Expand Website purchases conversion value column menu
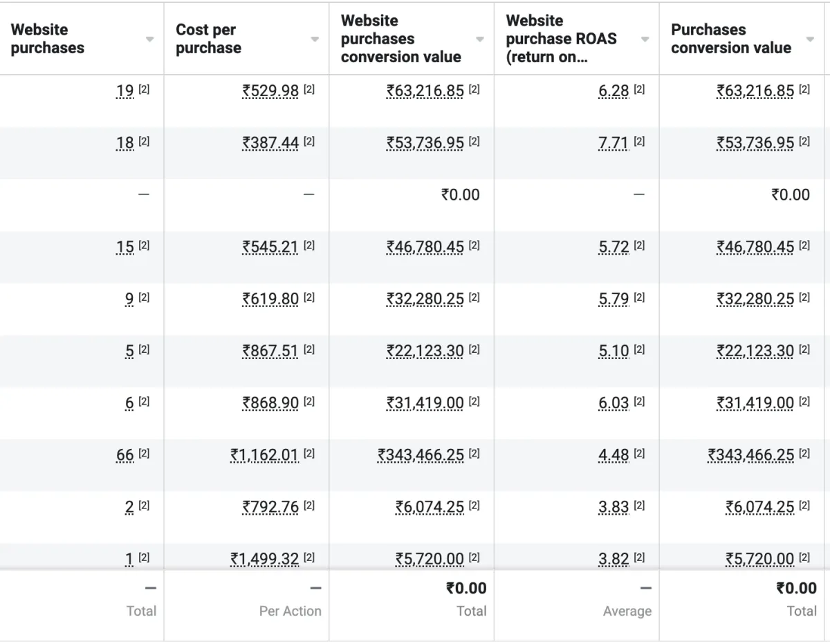 point(480,39)
